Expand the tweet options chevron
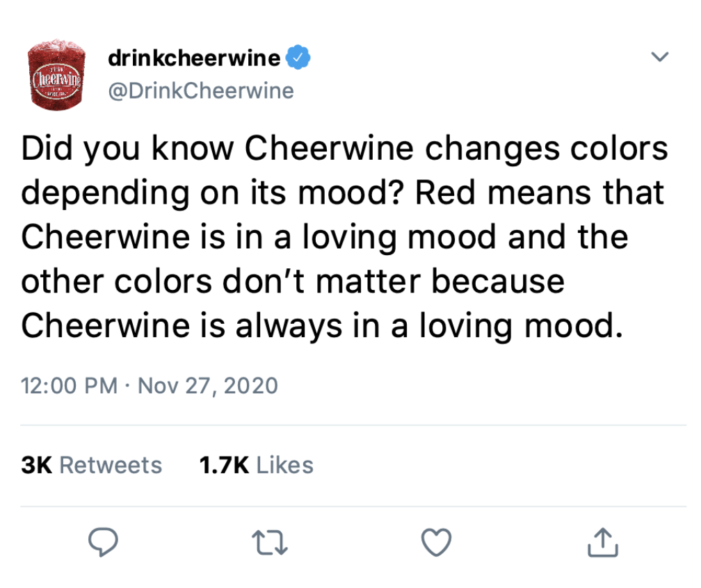The image size is (701, 588). pos(660,57)
